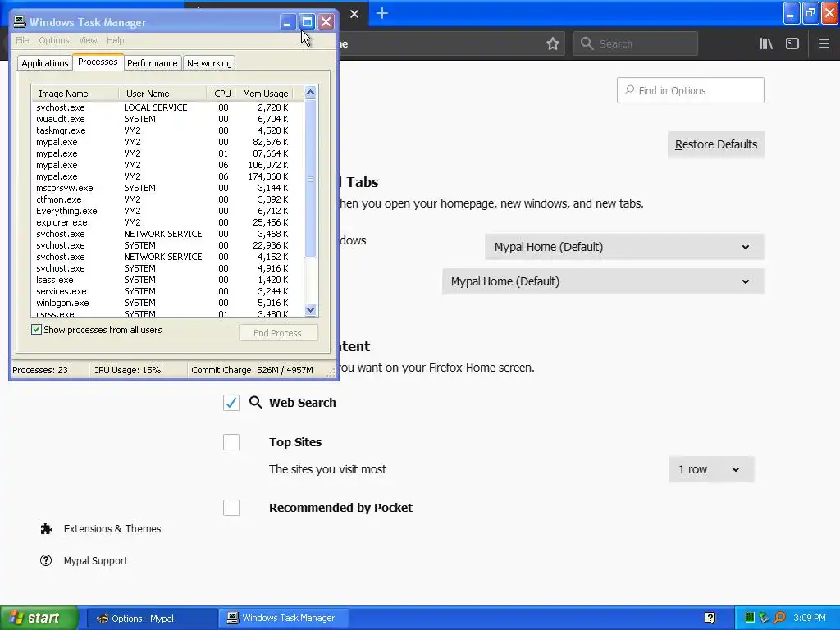
Task: Select the services.exe process row
Action: [x=167, y=291]
